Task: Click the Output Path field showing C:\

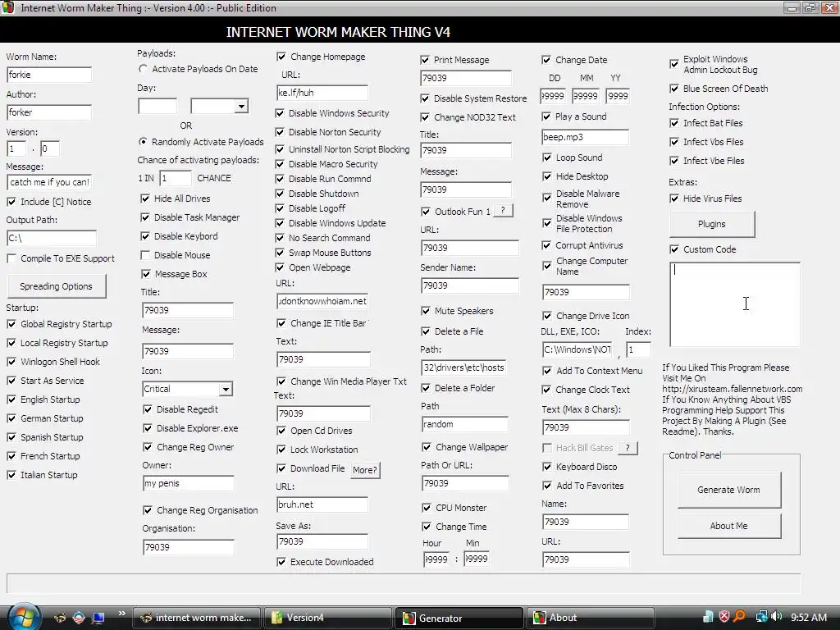Action: (x=52, y=238)
